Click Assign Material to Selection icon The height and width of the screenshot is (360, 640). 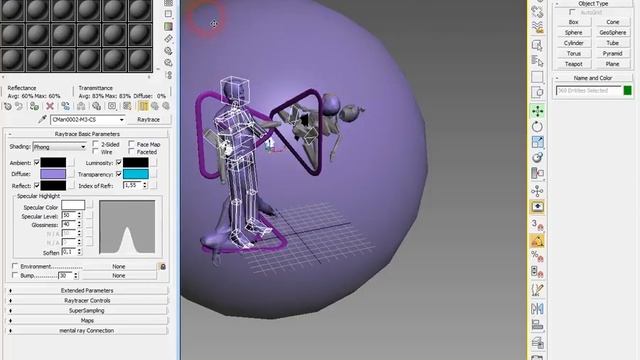click(x=34, y=107)
